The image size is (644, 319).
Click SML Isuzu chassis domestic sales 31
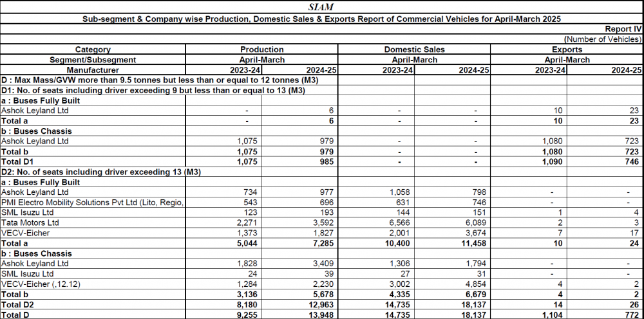click(x=482, y=274)
